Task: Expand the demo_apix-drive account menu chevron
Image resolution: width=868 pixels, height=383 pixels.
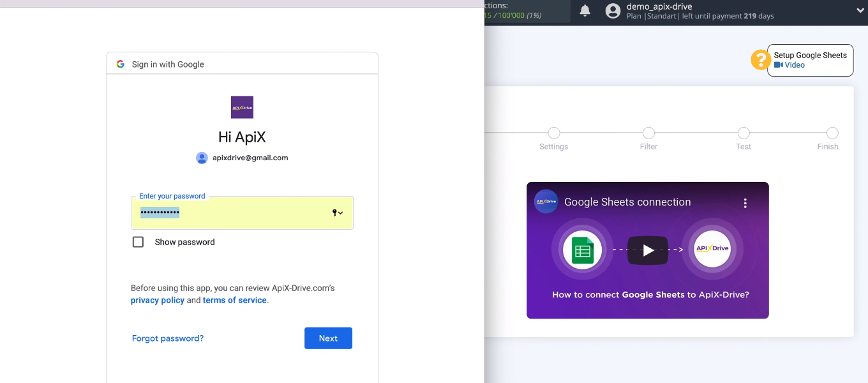Action: tap(860, 10)
